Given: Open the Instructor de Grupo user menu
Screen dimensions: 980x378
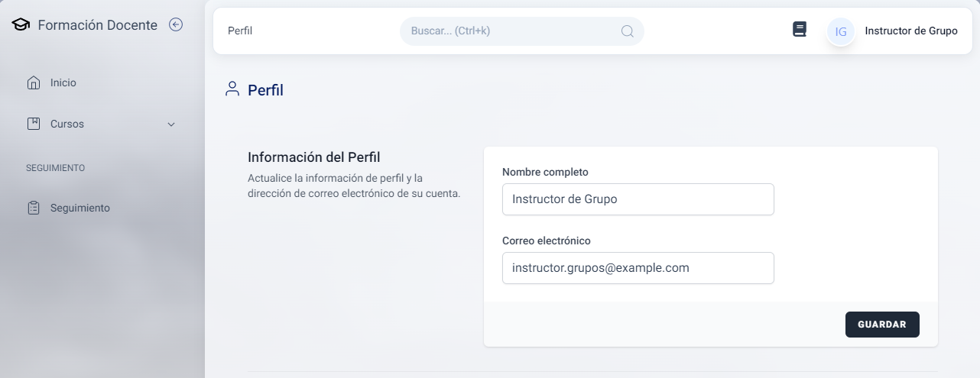Looking at the screenshot, I should (910, 31).
